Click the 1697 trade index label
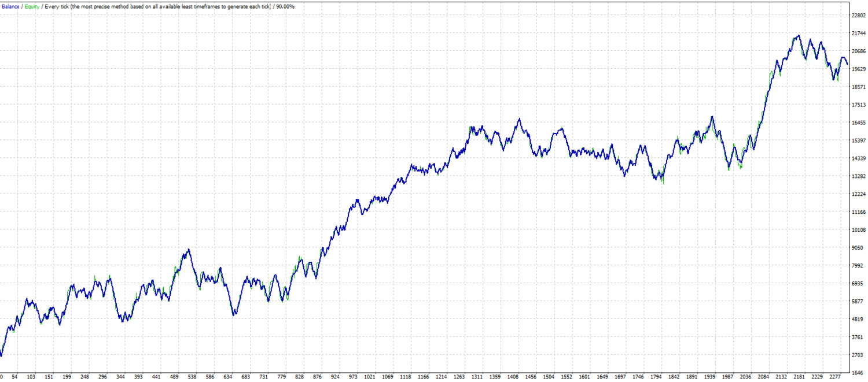This screenshot has height=382, width=868. point(620,377)
